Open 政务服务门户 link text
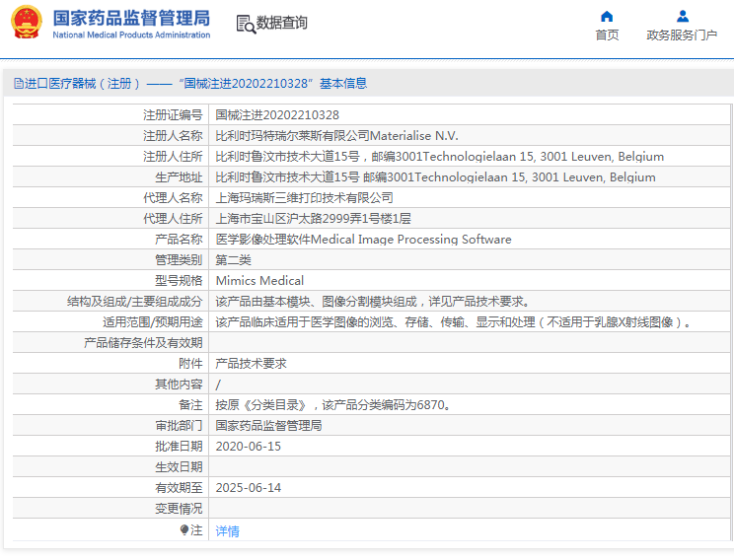 682,35
